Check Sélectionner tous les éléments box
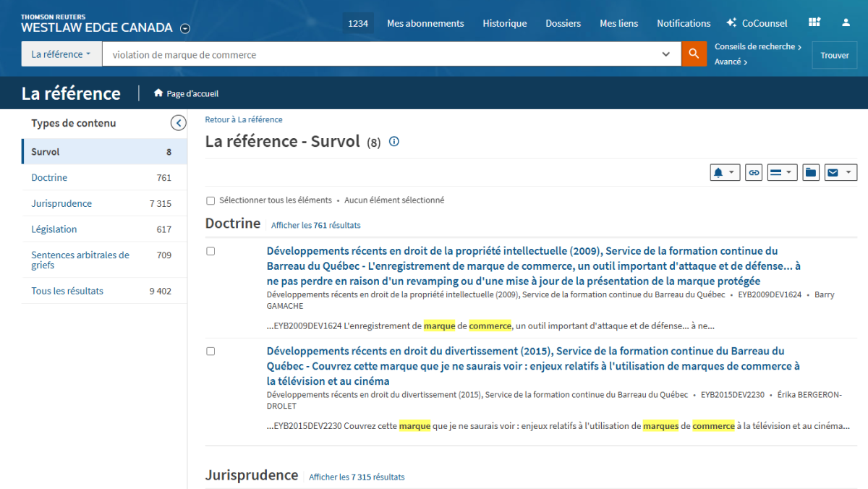Screen dimensions: 868x489 pyautogui.click(x=210, y=200)
